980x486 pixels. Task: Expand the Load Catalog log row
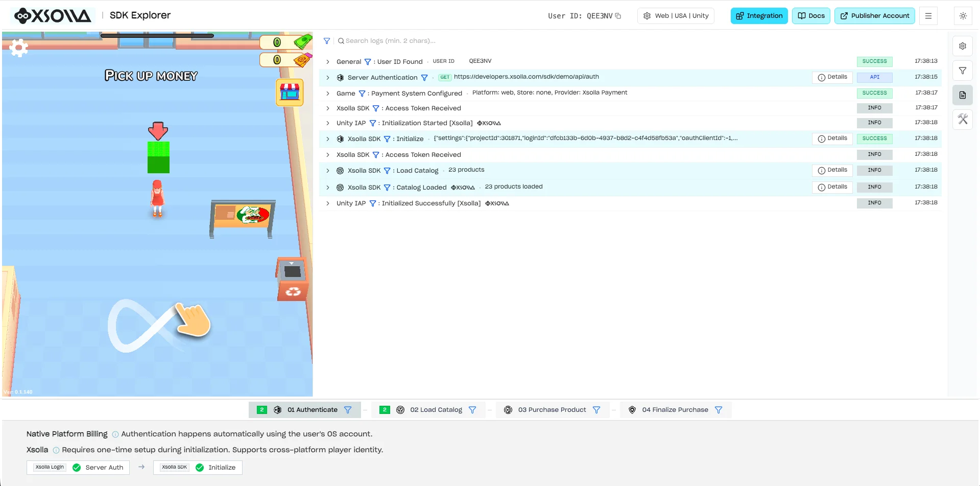click(x=328, y=171)
